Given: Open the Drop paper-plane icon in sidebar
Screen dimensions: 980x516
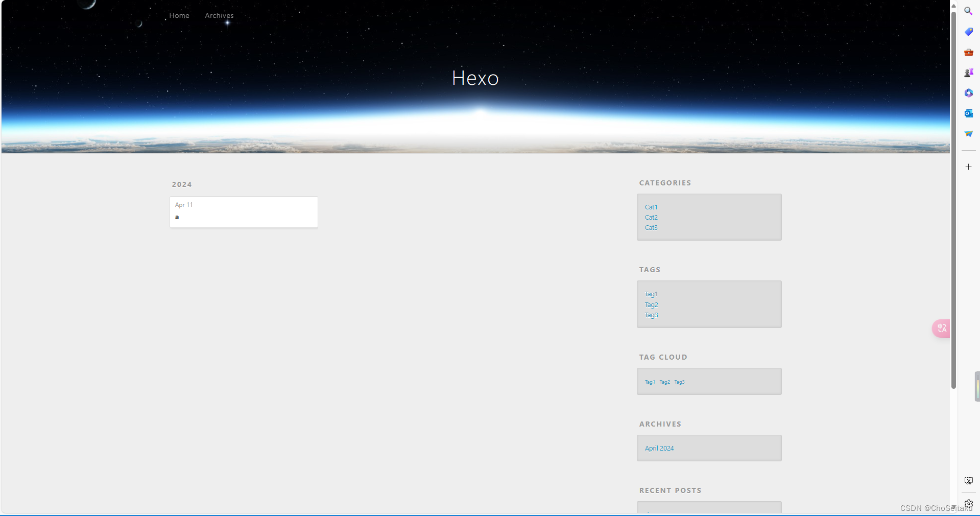Looking at the screenshot, I should 968,134.
